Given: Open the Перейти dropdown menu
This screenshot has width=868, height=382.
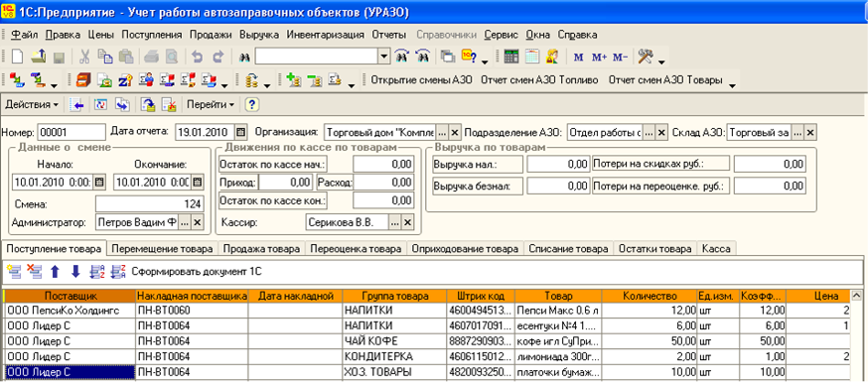Looking at the screenshot, I should pos(210,104).
